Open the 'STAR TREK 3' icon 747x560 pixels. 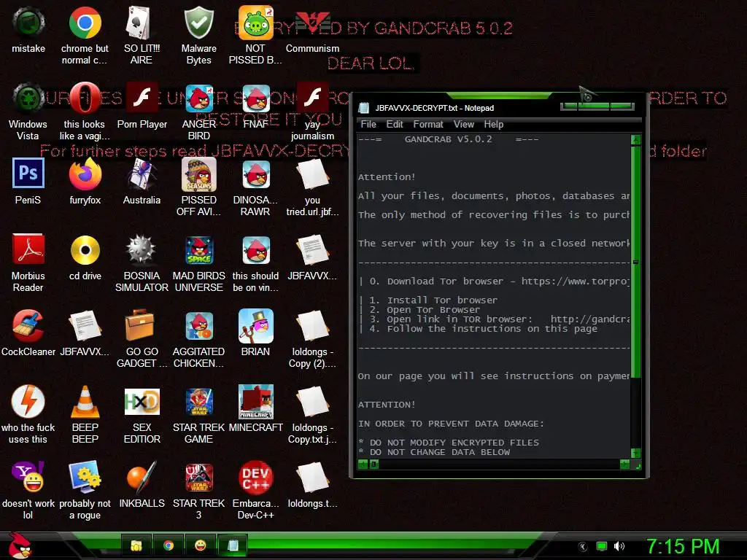click(198, 477)
